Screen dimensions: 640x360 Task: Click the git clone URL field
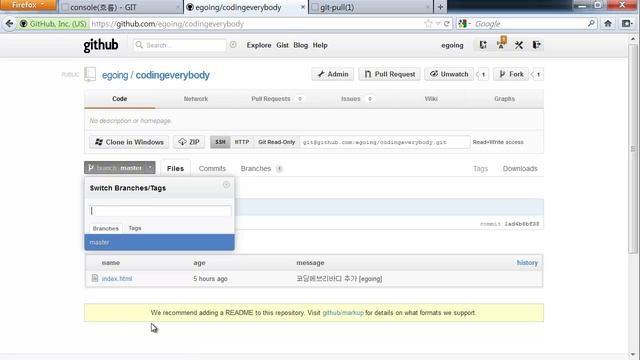point(385,142)
